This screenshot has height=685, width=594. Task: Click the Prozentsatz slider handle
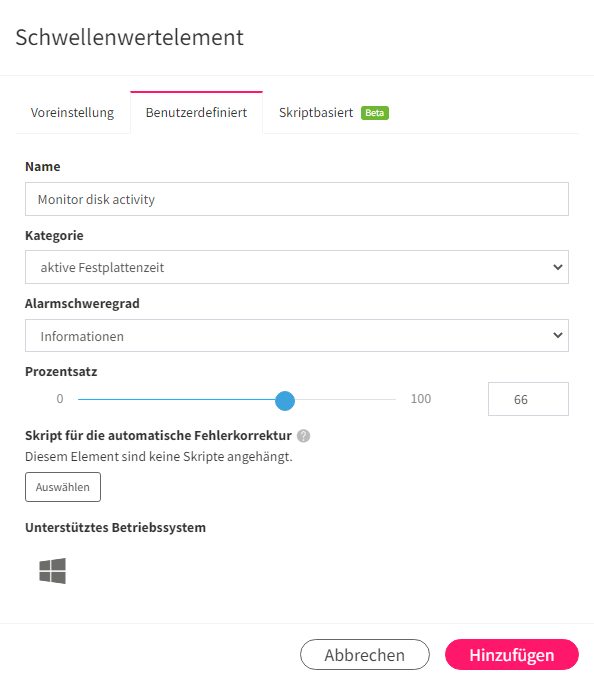coord(285,401)
